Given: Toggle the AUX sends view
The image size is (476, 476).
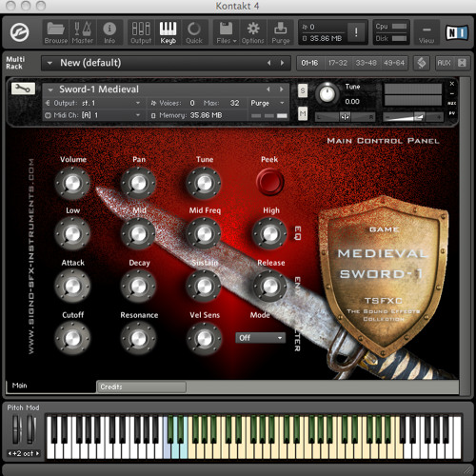Looking at the screenshot, I should tap(444, 63).
